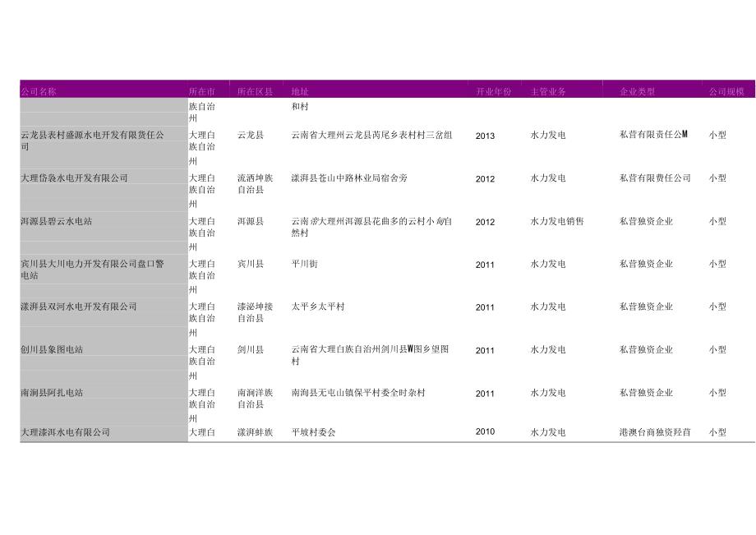The height and width of the screenshot is (535, 756).
Task: Click the 所在市 column header
Action: point(201,91)
